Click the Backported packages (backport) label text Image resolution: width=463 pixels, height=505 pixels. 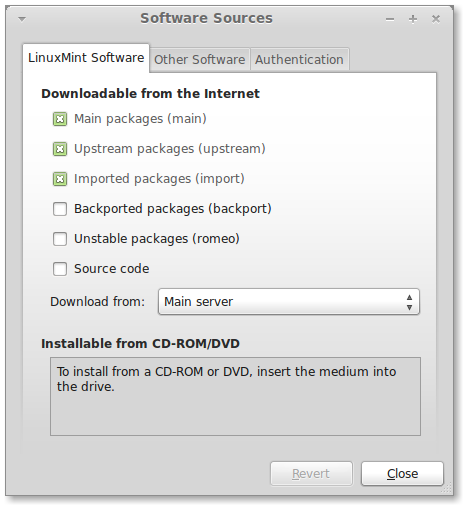tap(173, 209)
